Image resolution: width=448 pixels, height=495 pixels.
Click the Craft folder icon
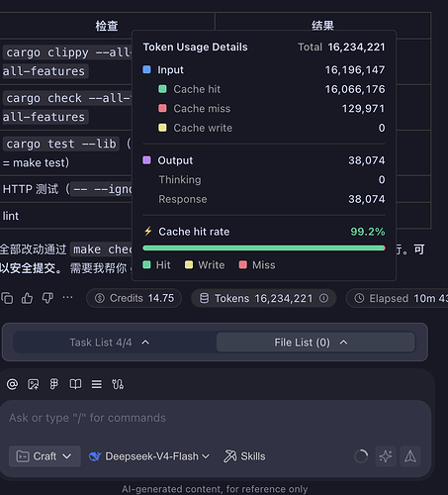(x=23, y=456)
